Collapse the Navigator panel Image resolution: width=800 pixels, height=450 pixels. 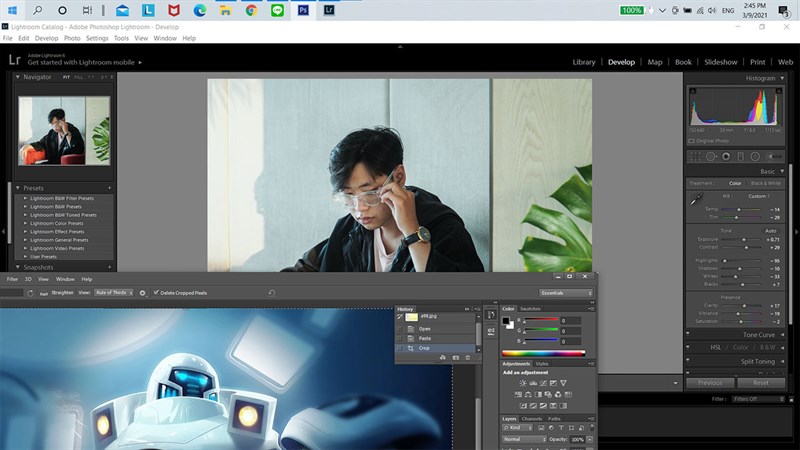coord(17,77)
